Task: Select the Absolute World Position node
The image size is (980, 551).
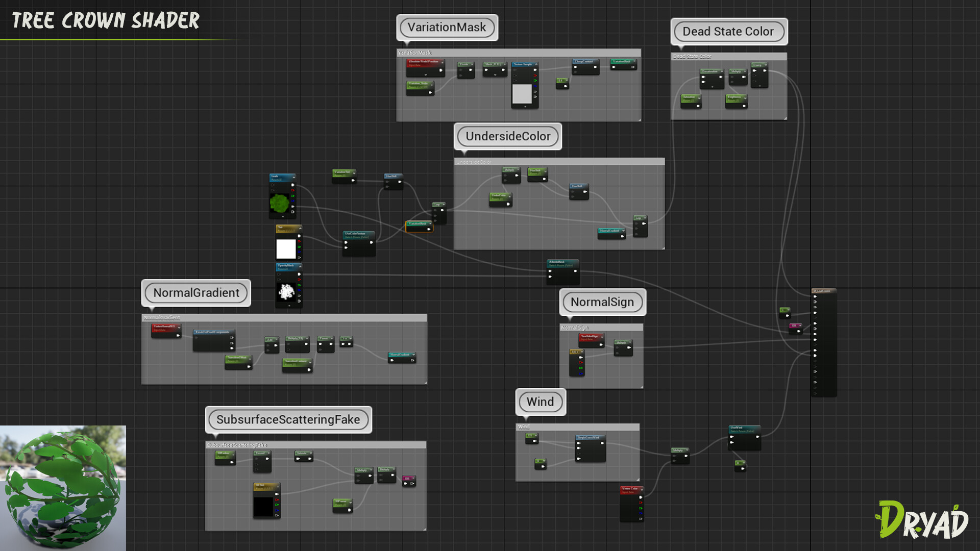Action: tap(425, 62)
